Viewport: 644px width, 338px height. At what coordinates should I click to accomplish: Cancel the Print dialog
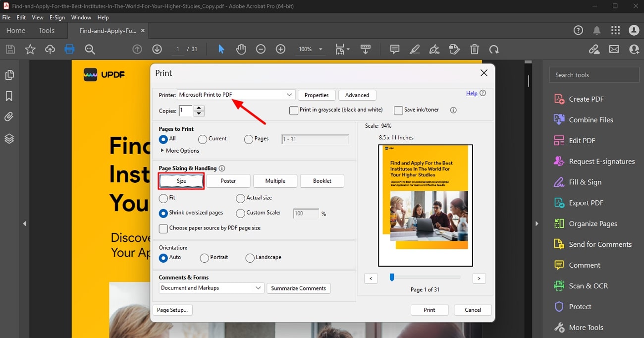pyautogui.click(x=473, y=310)
